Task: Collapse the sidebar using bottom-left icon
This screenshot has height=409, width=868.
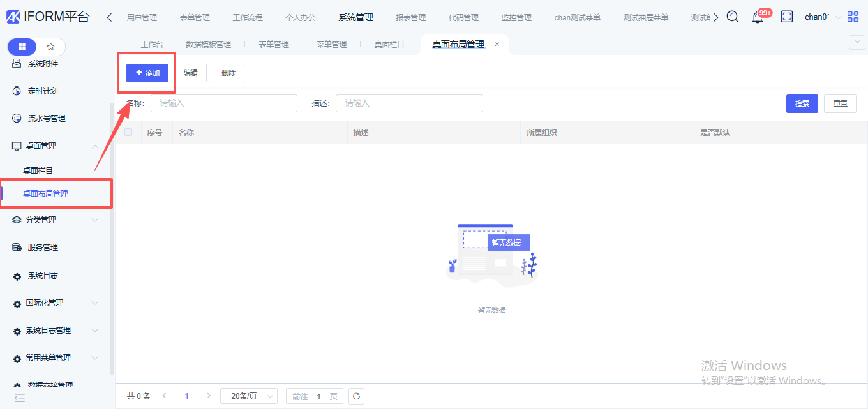Action: 20,398
